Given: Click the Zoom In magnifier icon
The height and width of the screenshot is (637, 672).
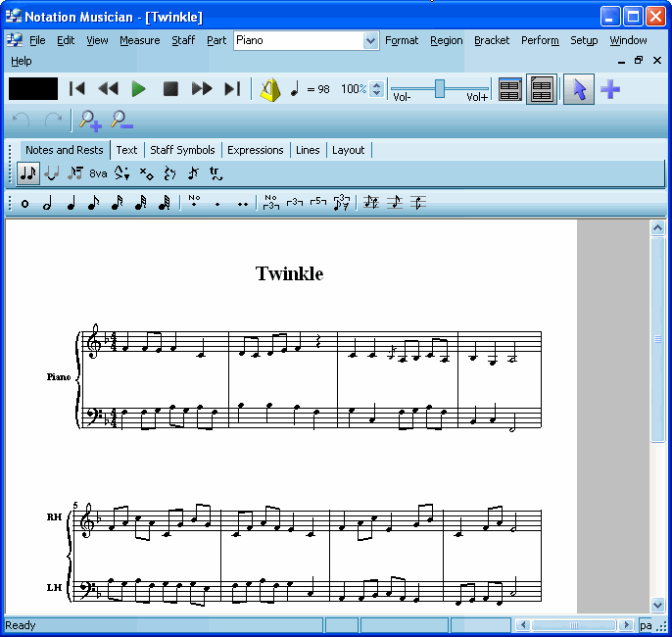Looking at the screenshot, I should [90, 121].
